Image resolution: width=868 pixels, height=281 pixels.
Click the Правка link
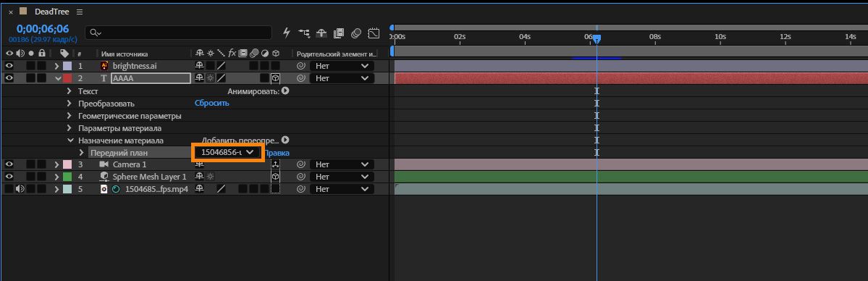277,153
